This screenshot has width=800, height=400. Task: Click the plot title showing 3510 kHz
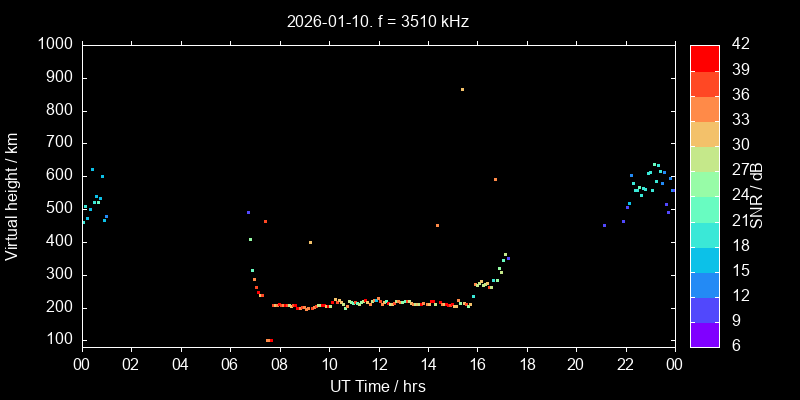click(x=377, y=21)
